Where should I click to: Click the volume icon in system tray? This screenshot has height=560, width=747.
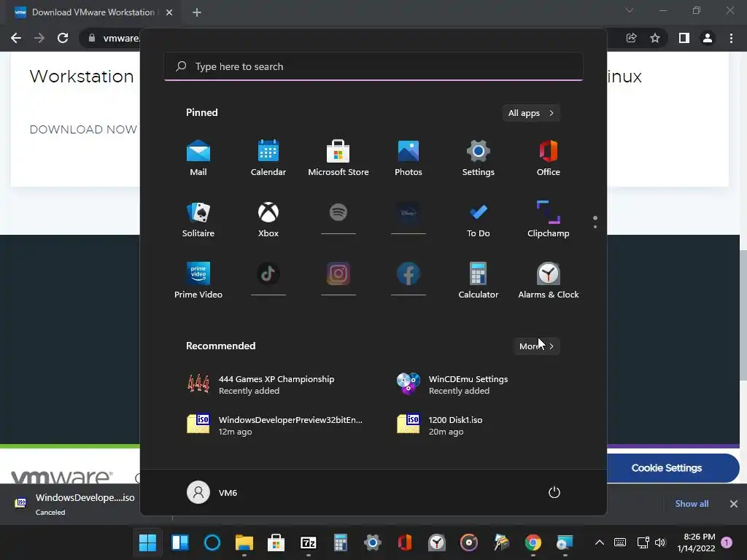pos(659,542)
